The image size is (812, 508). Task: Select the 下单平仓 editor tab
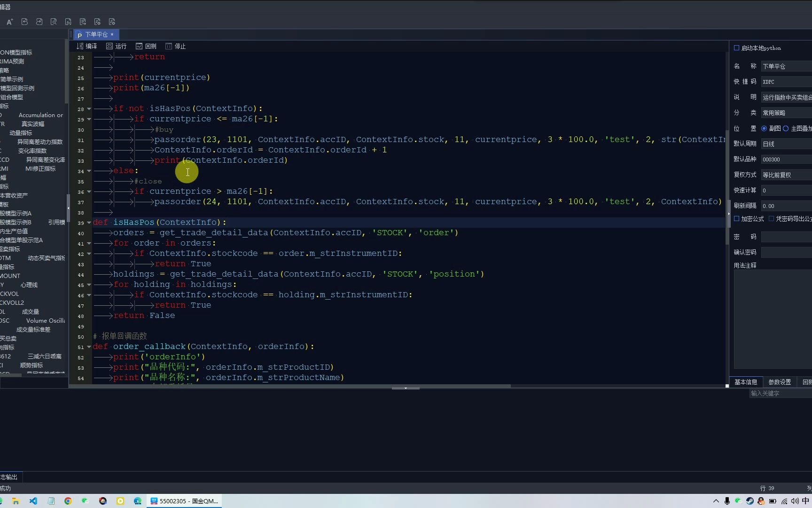(x=96, y=34)
